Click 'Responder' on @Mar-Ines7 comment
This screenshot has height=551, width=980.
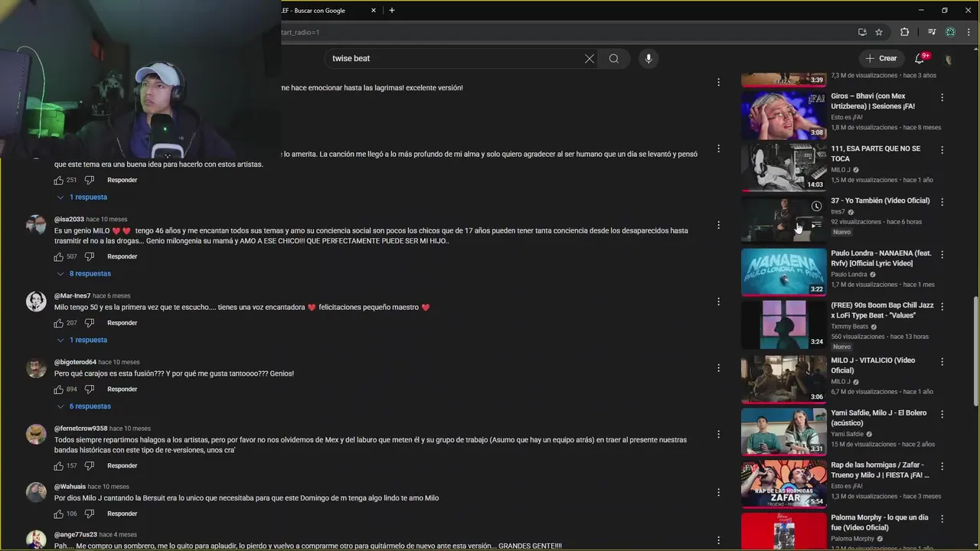(122, 323)
